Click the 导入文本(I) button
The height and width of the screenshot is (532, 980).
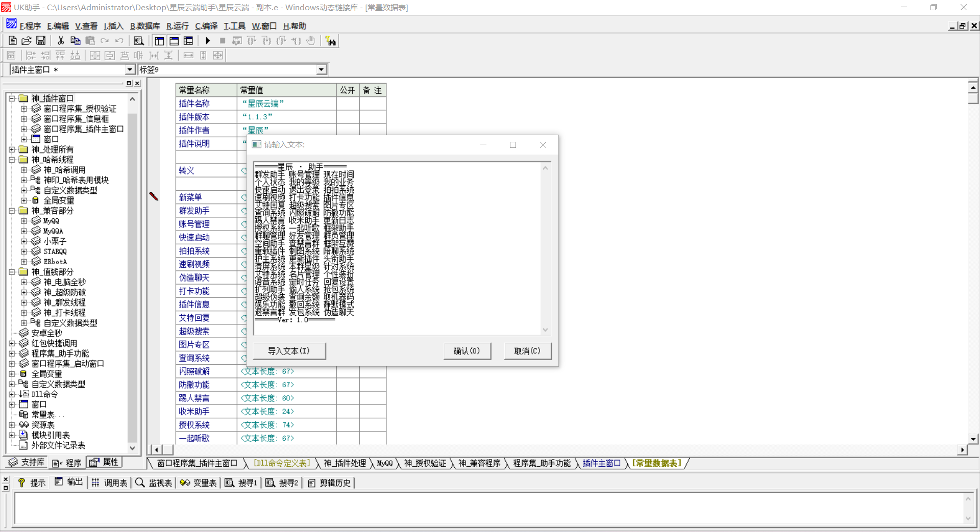tap(289, 351)
